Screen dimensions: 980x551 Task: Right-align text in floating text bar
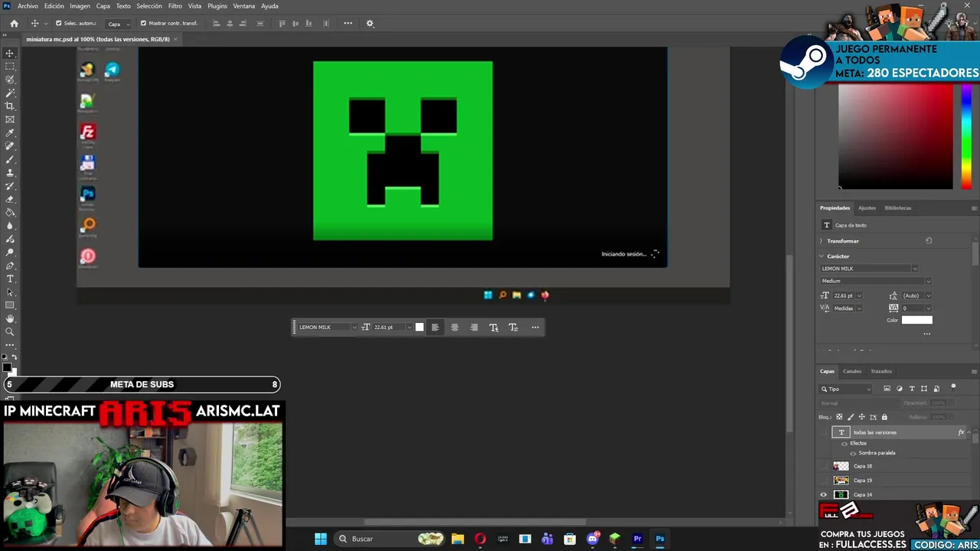474,328
